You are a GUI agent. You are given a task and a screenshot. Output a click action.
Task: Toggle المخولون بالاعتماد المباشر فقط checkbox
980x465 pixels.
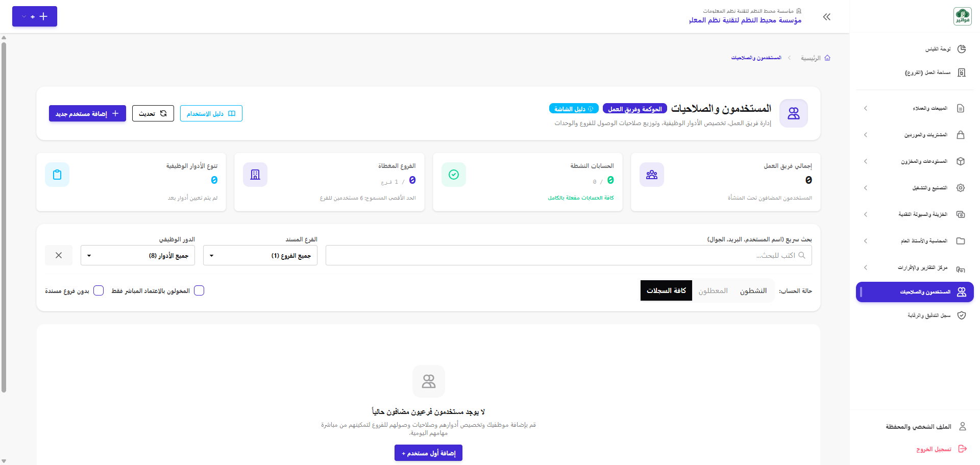tap(199, 290)
